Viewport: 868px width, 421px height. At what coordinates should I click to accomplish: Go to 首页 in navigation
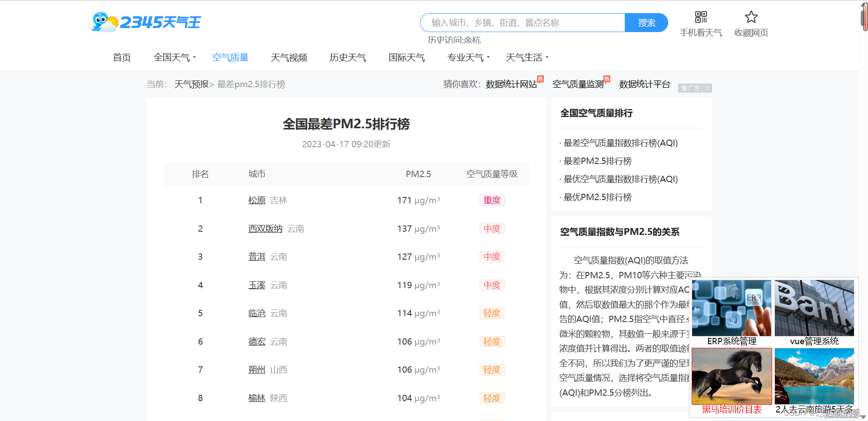tap(122, 57)
